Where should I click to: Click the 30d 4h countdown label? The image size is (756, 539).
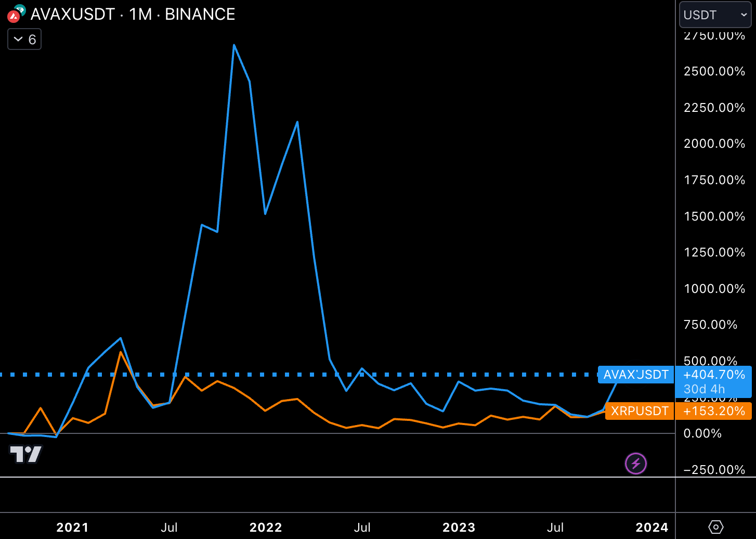pos(704,389)
